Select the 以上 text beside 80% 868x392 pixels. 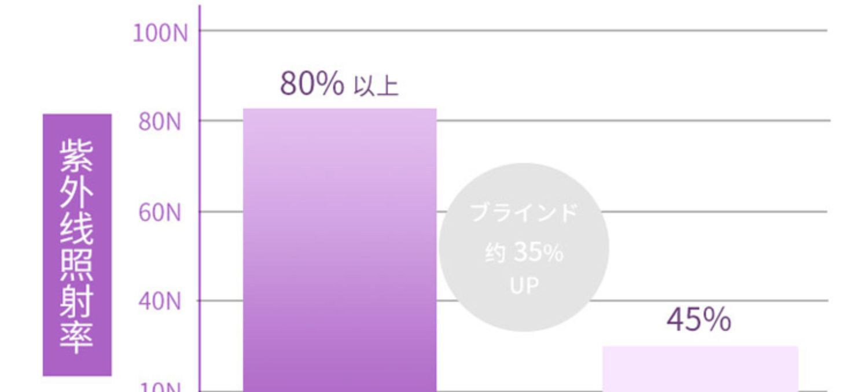point(376,87)
